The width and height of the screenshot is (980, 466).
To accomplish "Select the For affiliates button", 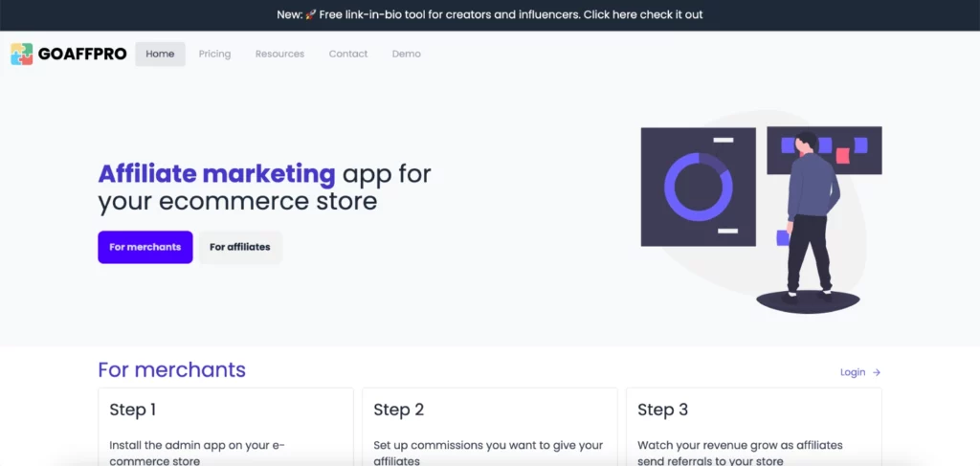I will (240, 247).
